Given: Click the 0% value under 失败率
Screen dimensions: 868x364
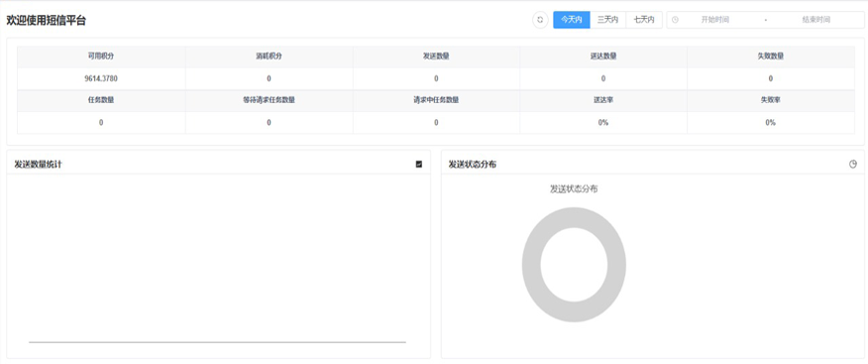Looking at the screenshot, I should pyautogui.click(x=771, y=122).
